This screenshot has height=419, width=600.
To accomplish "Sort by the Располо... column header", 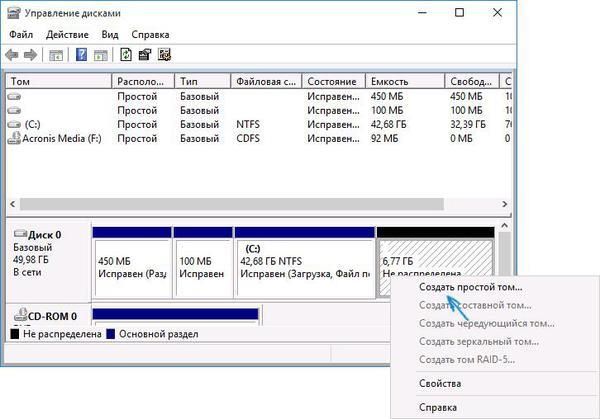I will tap(143, 82).
